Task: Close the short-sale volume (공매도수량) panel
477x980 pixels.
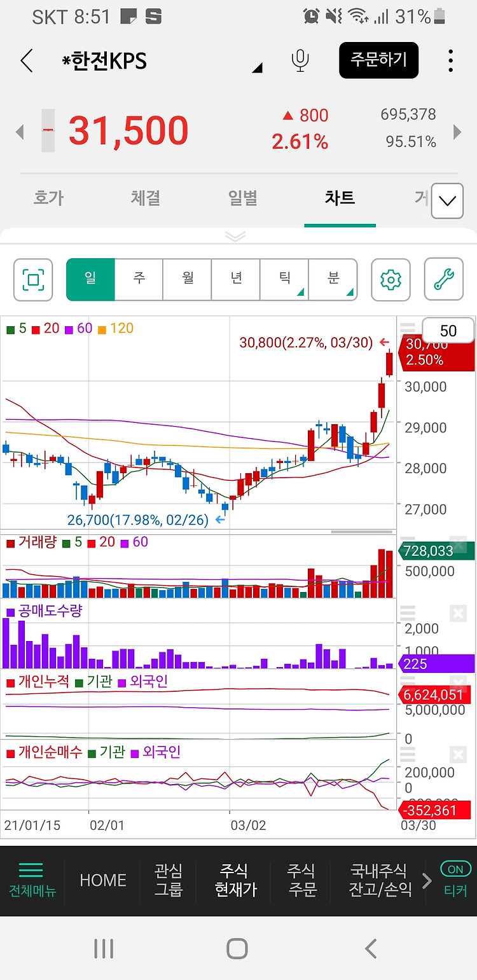Action: [x=458, y=613]
